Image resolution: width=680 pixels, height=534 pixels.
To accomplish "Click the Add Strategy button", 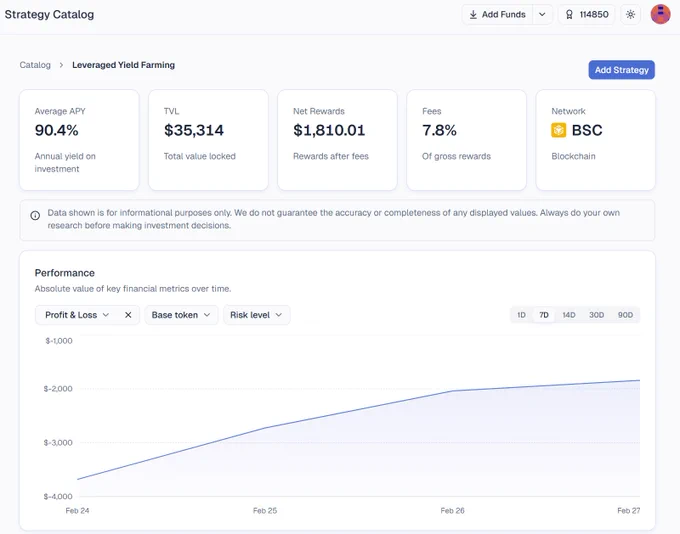I will pyautogui.click(x=621, y=70).
